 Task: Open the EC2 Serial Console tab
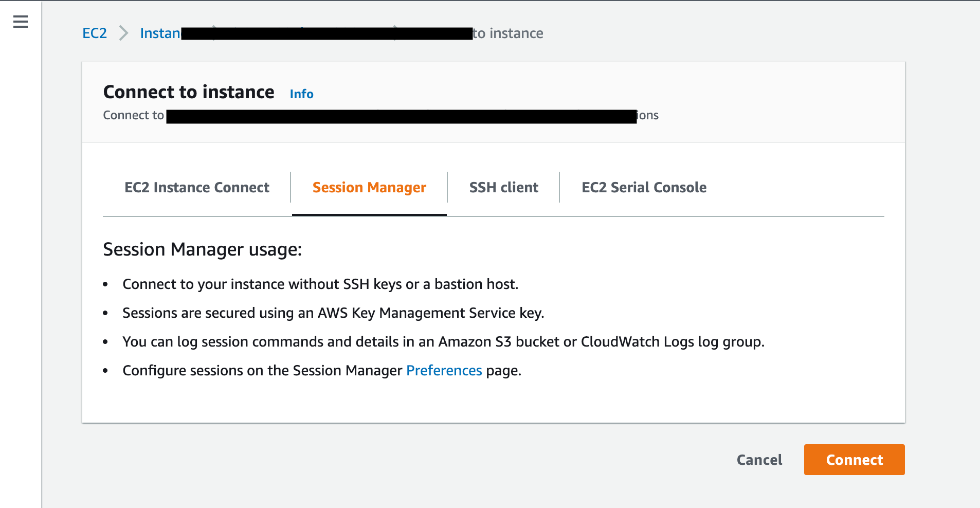644,187
